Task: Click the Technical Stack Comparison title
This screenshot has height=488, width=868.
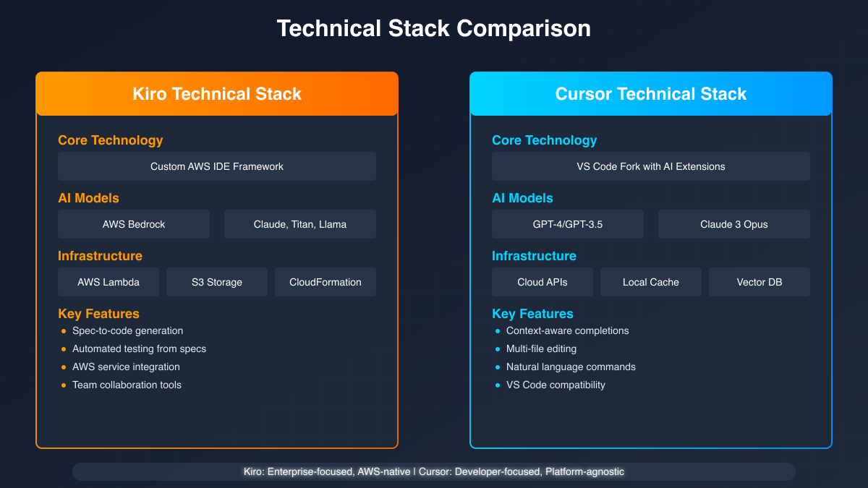Action: click(434, 28)
